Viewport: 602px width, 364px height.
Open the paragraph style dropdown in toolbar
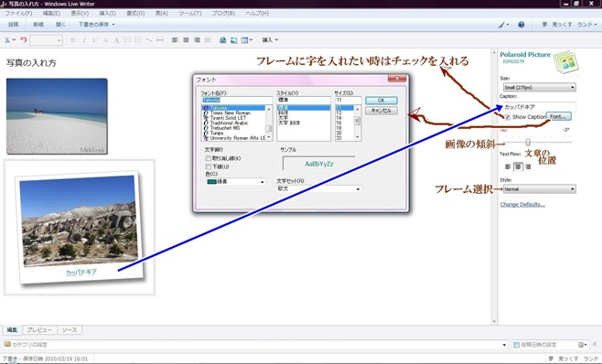coord(47,40)
